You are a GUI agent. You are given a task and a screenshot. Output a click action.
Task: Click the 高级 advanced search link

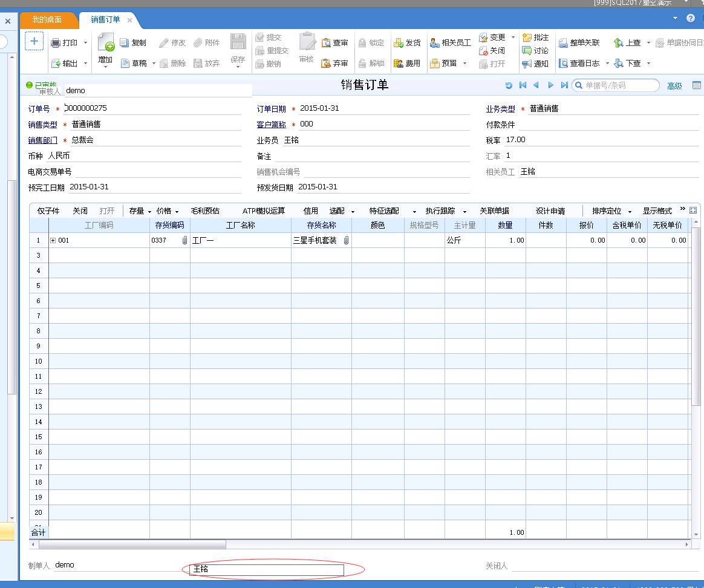point(674,86)
